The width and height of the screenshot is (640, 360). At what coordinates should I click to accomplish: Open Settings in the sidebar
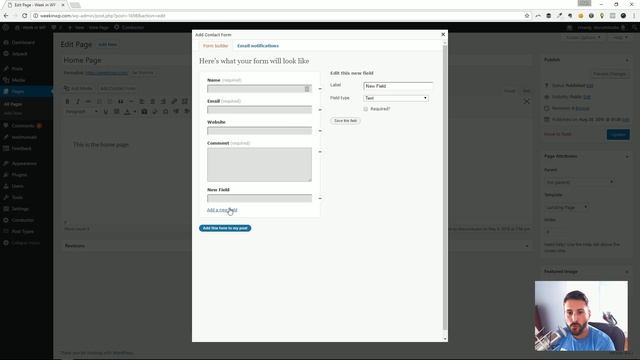pos(20,209)
